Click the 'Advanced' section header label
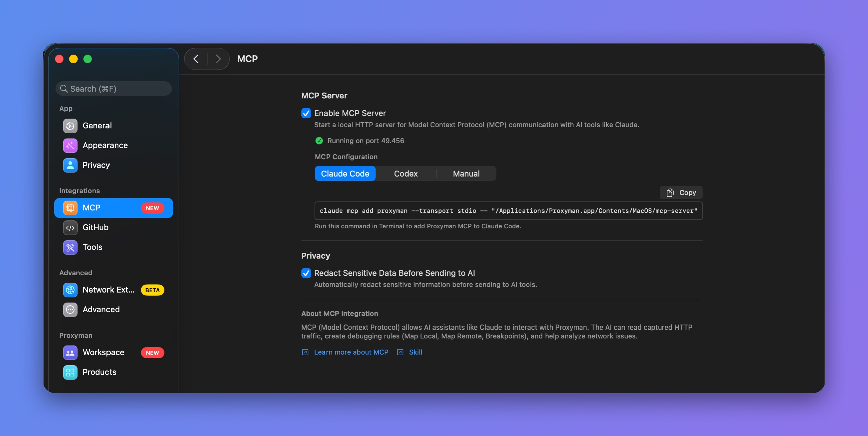 coord(76,273)
